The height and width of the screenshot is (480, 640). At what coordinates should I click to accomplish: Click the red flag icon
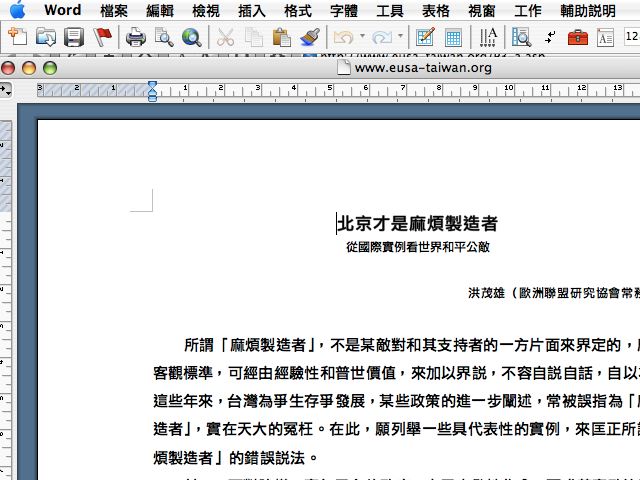click(x=102, y=37)
